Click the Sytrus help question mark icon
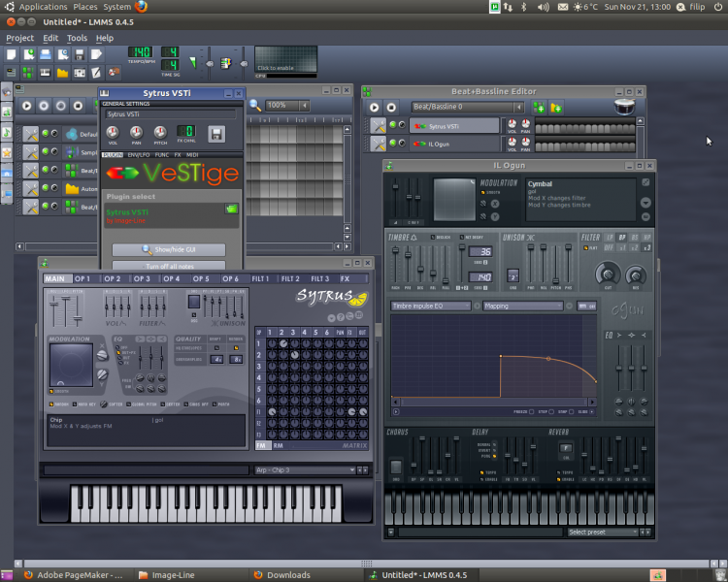 [x=341, y=317]
